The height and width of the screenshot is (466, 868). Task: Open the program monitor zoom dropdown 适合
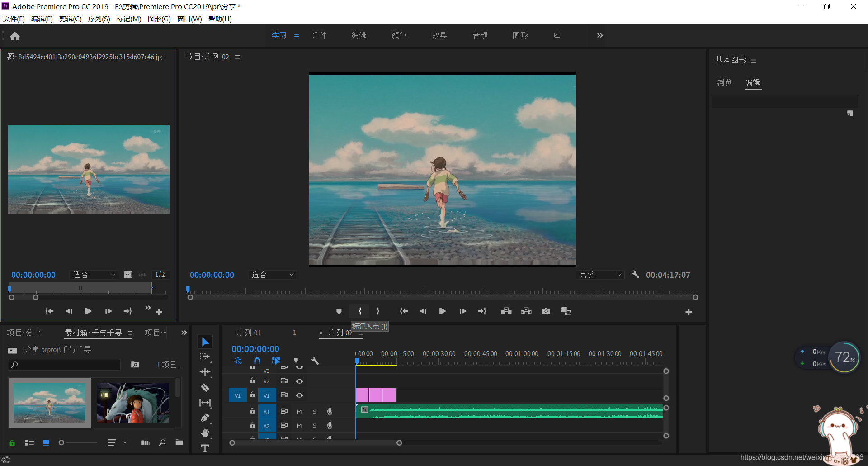tap(273, 275)
